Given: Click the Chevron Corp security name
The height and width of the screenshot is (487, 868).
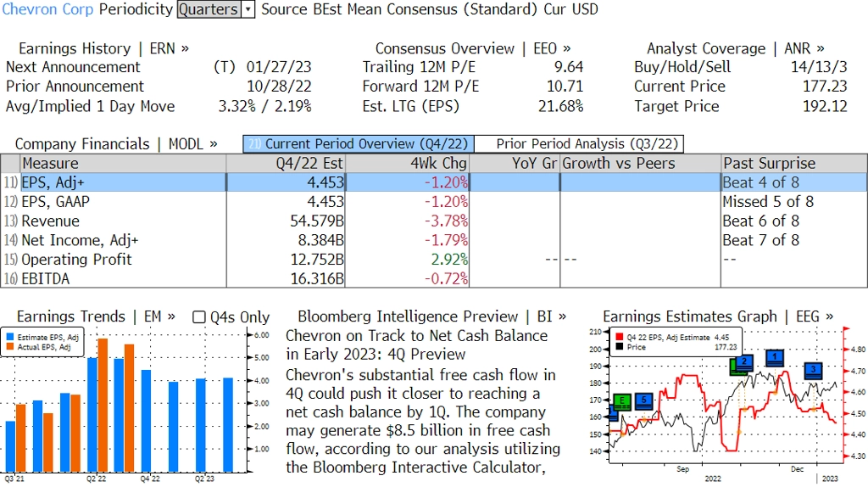Looking at the screenshot, I should [x=47, y=9].
